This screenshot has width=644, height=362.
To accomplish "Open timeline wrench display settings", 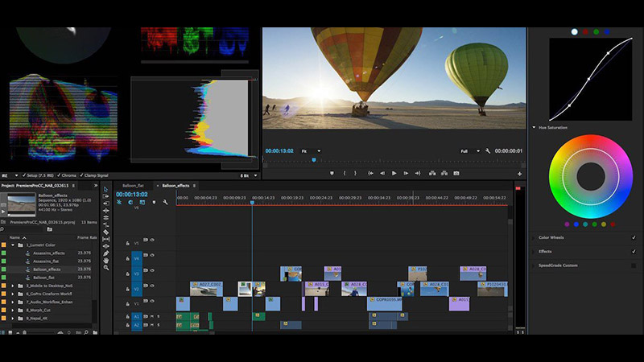I will tap(165, 202).
